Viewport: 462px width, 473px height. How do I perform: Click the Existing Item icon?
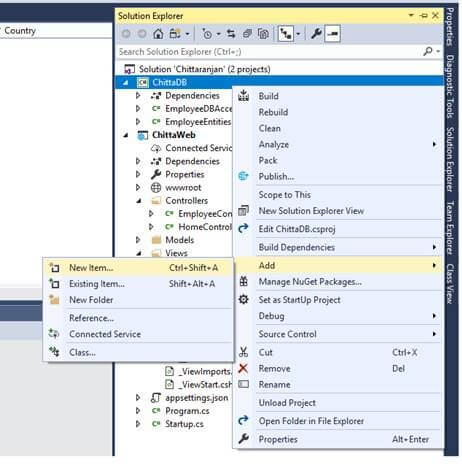(x=54, y=284)
